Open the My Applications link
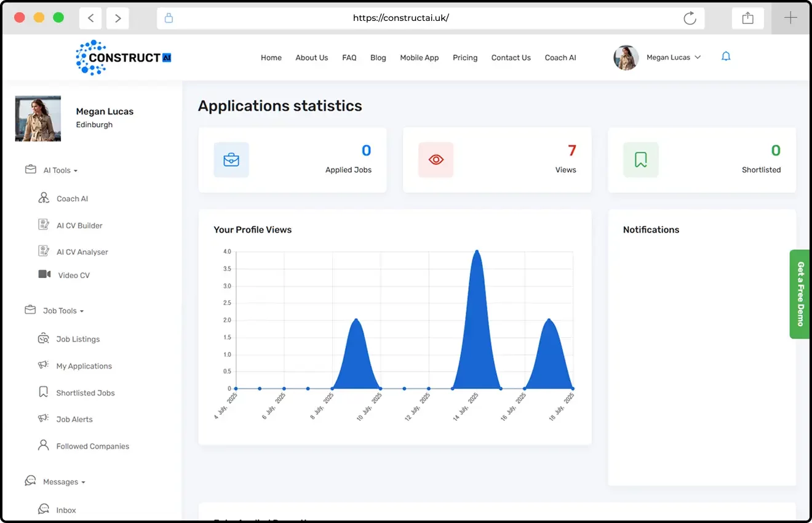The image size is (812, 523). [84, 366]
